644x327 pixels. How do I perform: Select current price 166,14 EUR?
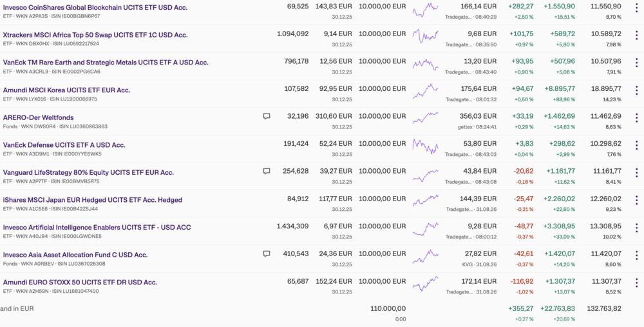pyautogui.click(x=478, y=6)
